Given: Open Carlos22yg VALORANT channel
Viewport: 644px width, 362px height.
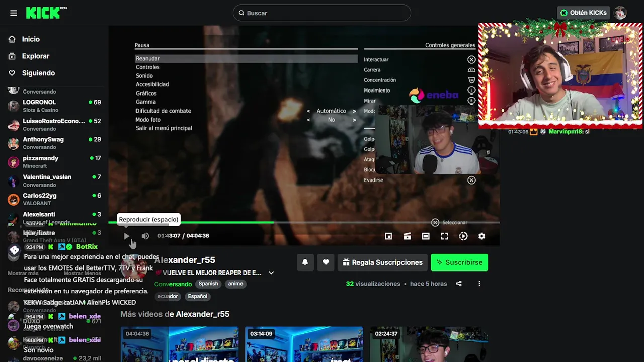Looking at the screenshot, I should click(x=54, y=199).
